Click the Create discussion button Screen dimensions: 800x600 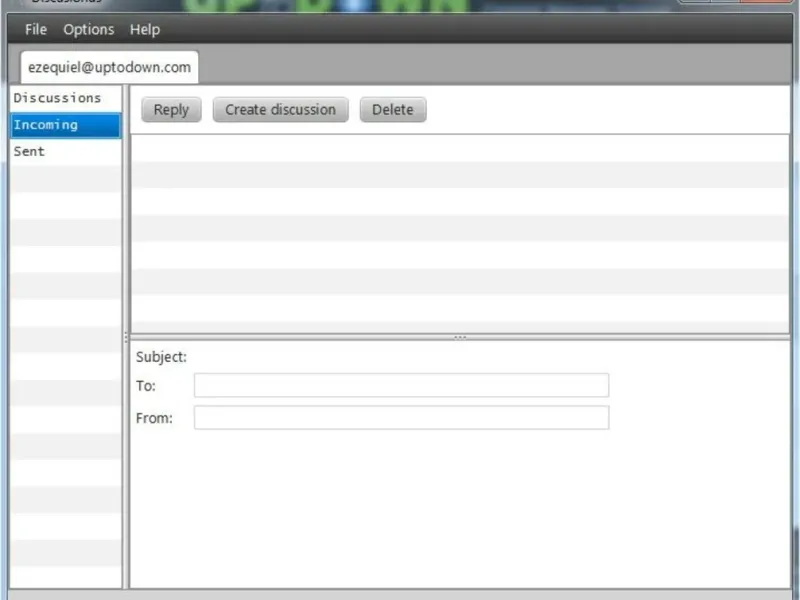(281, 110)
